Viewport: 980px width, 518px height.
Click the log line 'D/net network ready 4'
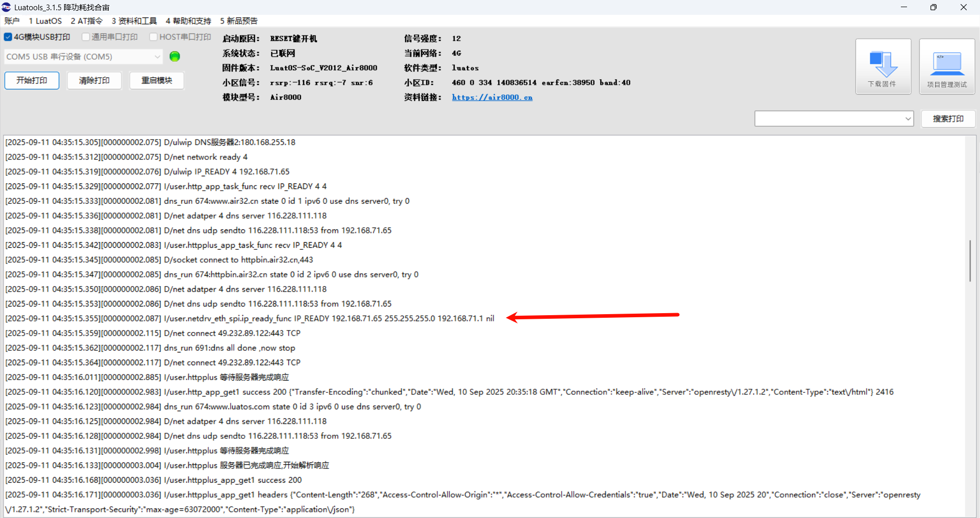tap(126, 157)
